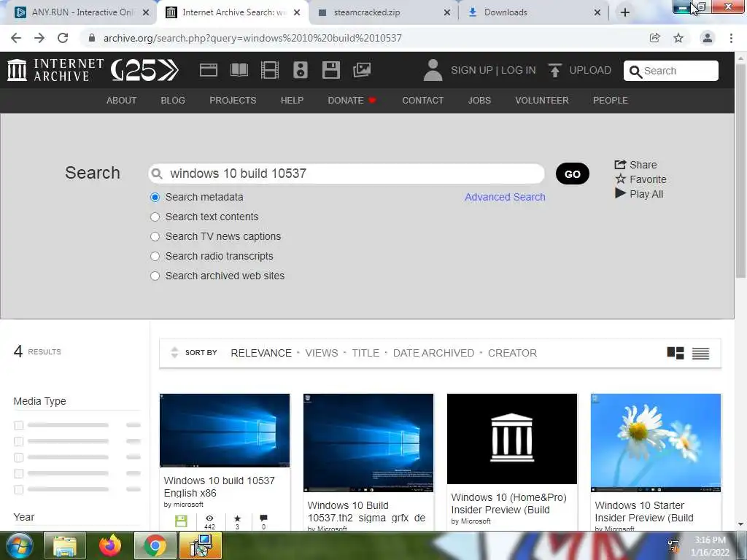Image resolution: width=747 pixels, height=560 pixels.
Task: Click the Chrome taskbar icon
Action: 155,545
